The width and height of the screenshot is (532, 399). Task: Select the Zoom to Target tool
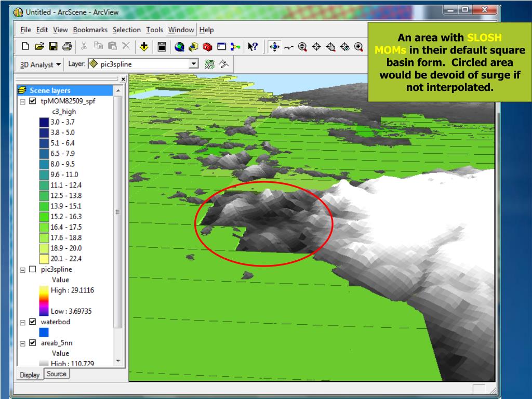330,47
